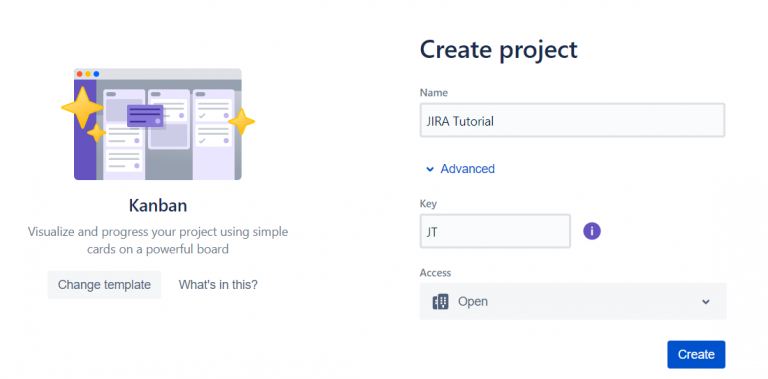
Task: Open the What's in this? link
Action: click(x=218, y=284)
